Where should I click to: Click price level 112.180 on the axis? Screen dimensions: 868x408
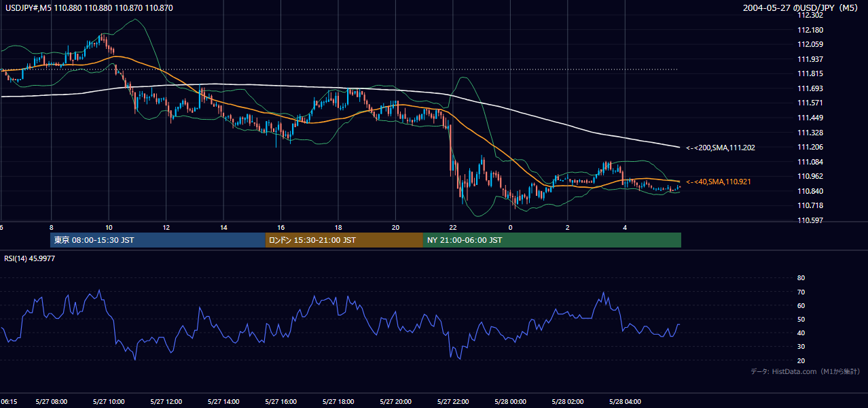810,30
